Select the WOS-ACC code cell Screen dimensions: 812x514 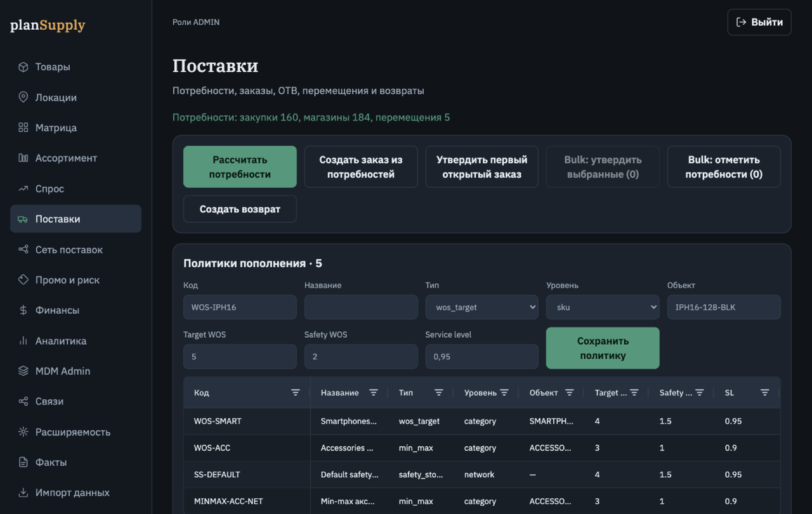click(x=247, y=447)
